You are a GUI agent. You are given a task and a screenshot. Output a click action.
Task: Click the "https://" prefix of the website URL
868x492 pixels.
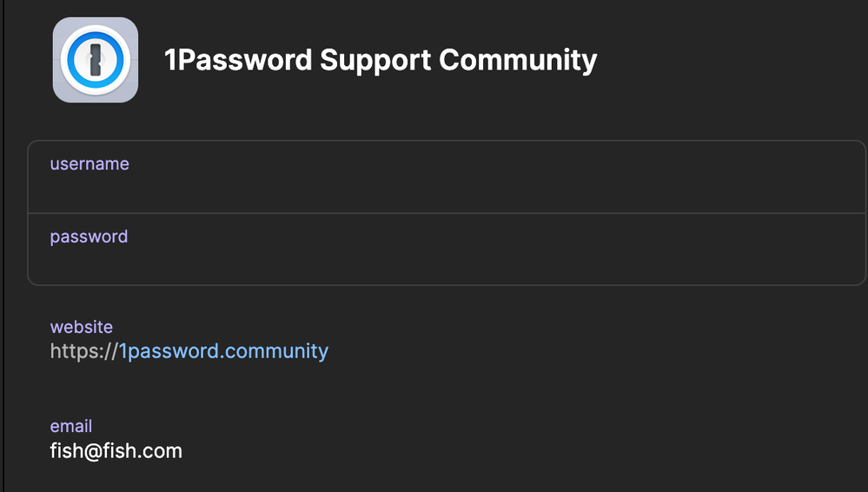click(x=83, y=351)
